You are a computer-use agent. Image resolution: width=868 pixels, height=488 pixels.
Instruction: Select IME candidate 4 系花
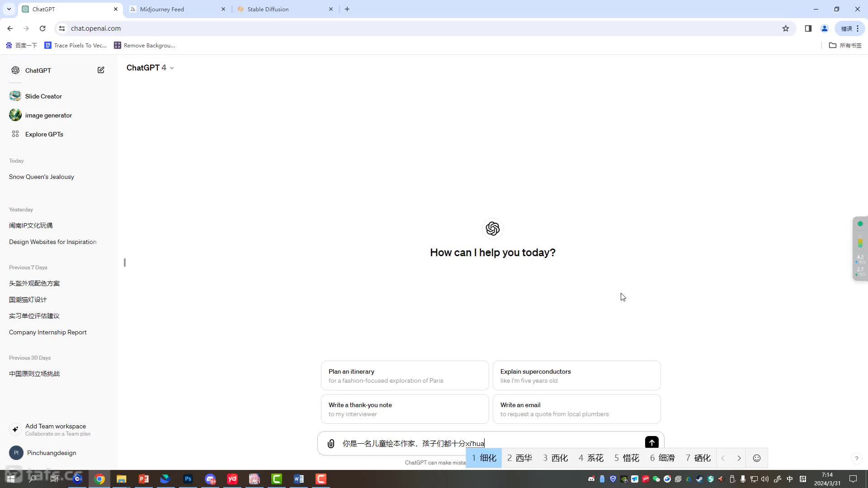click(591, 458)
